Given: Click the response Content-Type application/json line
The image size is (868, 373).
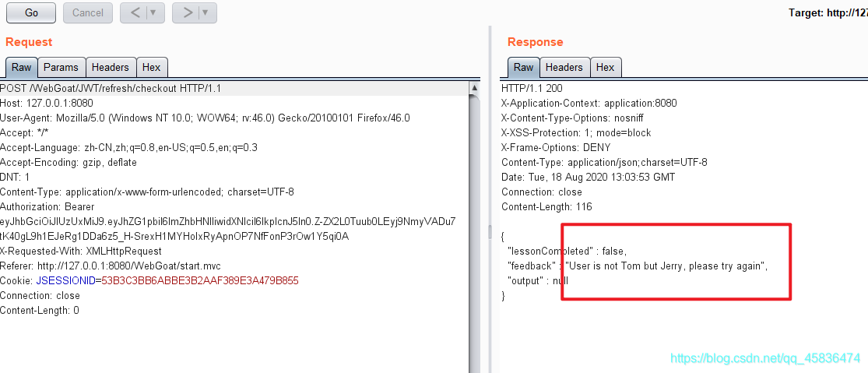Looking at the screenshot, I should 604,163.
